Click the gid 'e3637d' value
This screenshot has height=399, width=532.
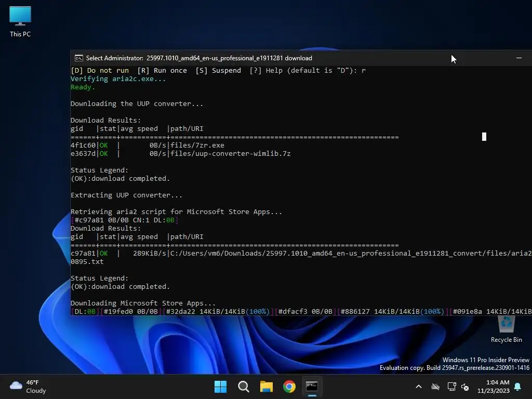click(83, 154)
